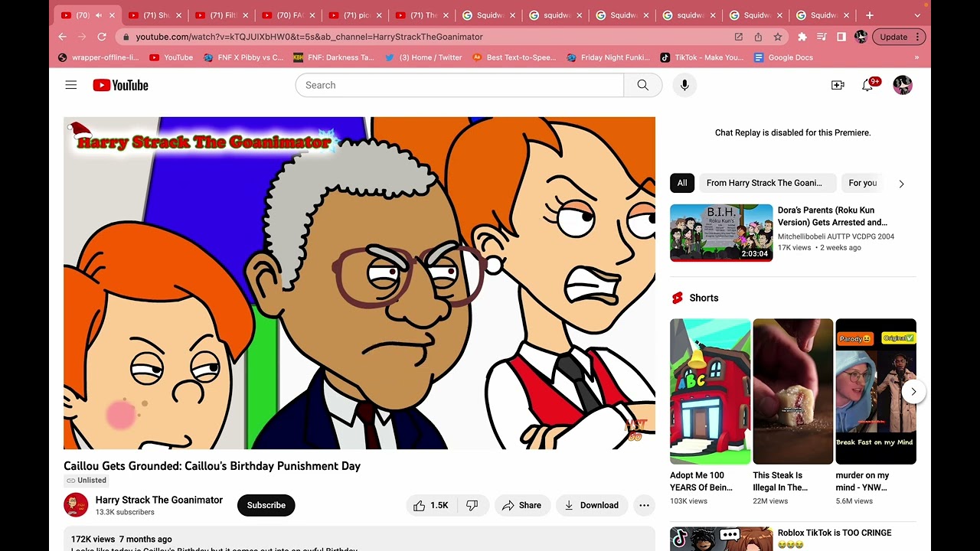Switch to the '(71) Shu' tab
This screenshot has height=551, width=980.
tap(156, 15)
